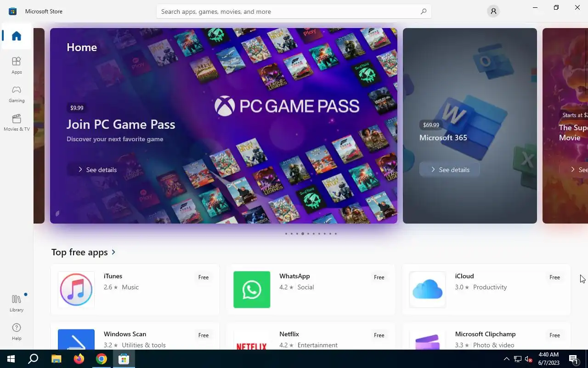Open the network icon in system tray

518,359
